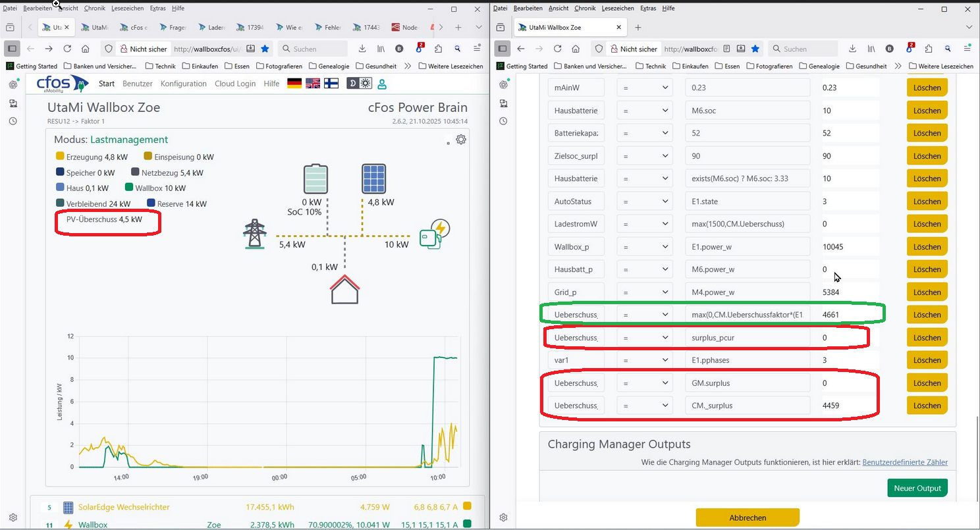Click the German flag language icon
This screenshot has width=980, height=530.
[x=294, y=84]
